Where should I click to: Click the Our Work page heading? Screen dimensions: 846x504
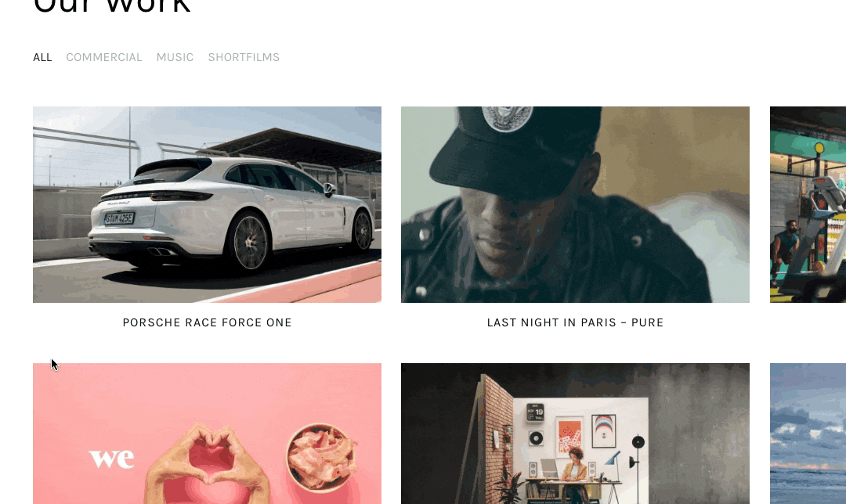tap(112, 5)
